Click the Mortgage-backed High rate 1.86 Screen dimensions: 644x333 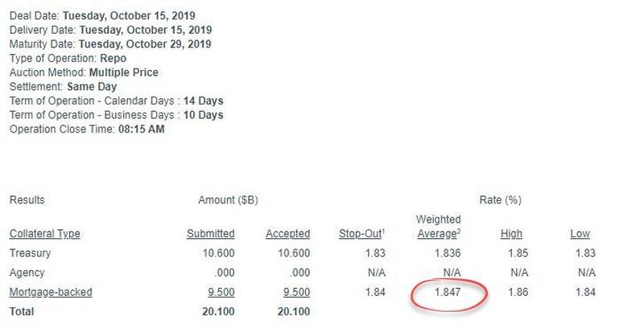pyautogui.click(x=518, y=292)
